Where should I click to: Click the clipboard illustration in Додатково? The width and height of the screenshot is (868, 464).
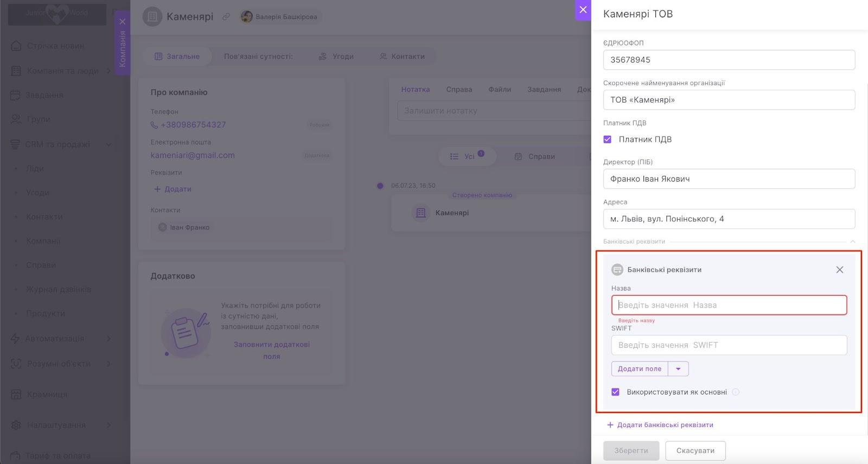186,333
